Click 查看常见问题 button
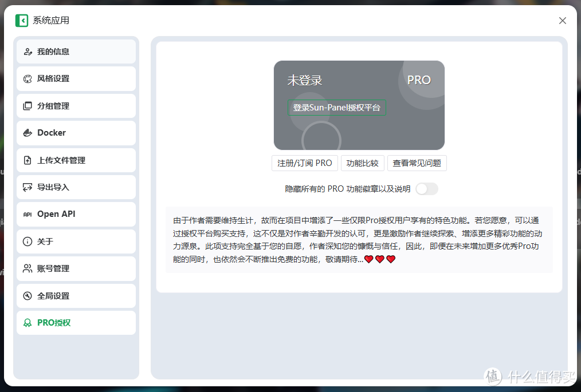Viewport: 581px width, 392px height. tap(417, 163)
